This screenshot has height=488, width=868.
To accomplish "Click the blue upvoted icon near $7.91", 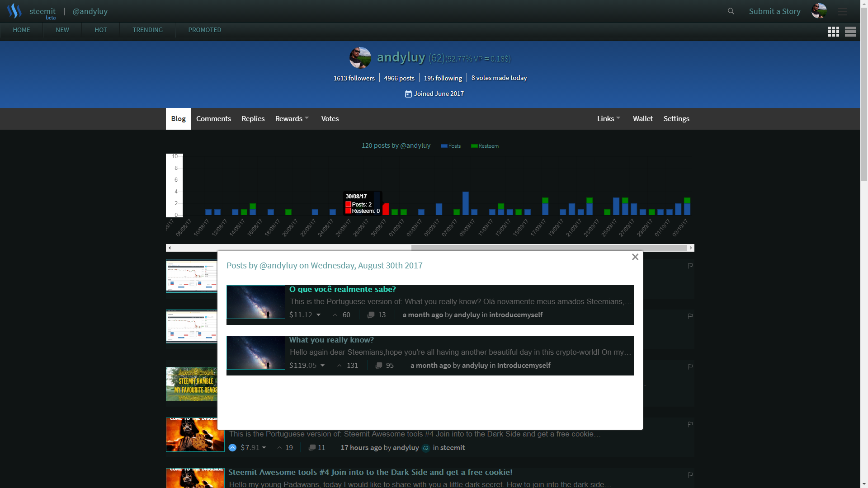I will point(232,448).
